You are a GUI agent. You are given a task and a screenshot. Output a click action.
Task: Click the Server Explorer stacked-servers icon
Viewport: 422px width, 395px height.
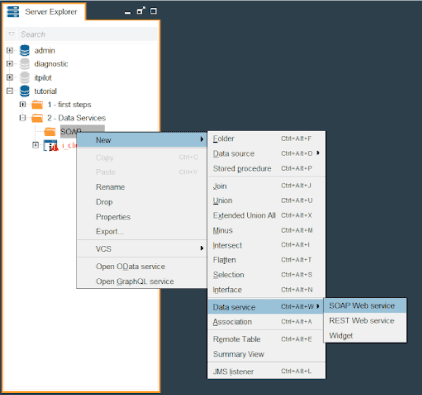pyautogui.click(x=13, y=11)
